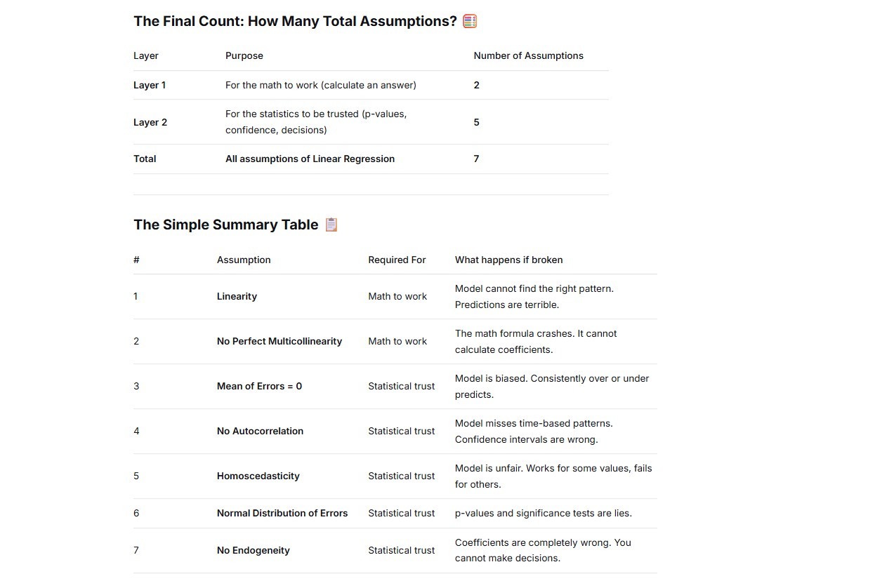The height and width of the screenshot is (588, 875).
Task: Click the clipboard emoji icon beside Summary Table heading
Action: pos(331,225)
